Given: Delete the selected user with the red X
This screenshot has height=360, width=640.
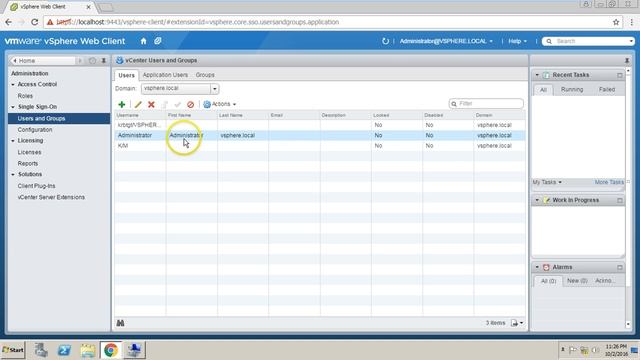Looking at the screenshot, I should [151, 104].
